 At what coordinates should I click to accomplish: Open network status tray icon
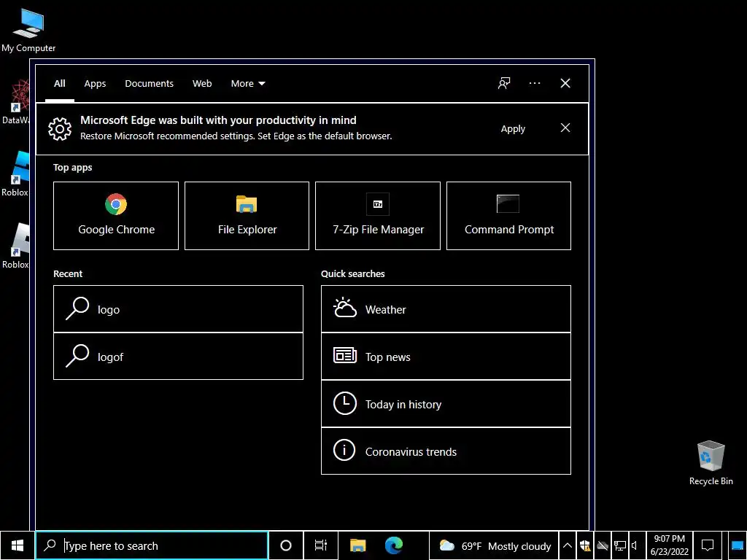click(x=620, y=545)
